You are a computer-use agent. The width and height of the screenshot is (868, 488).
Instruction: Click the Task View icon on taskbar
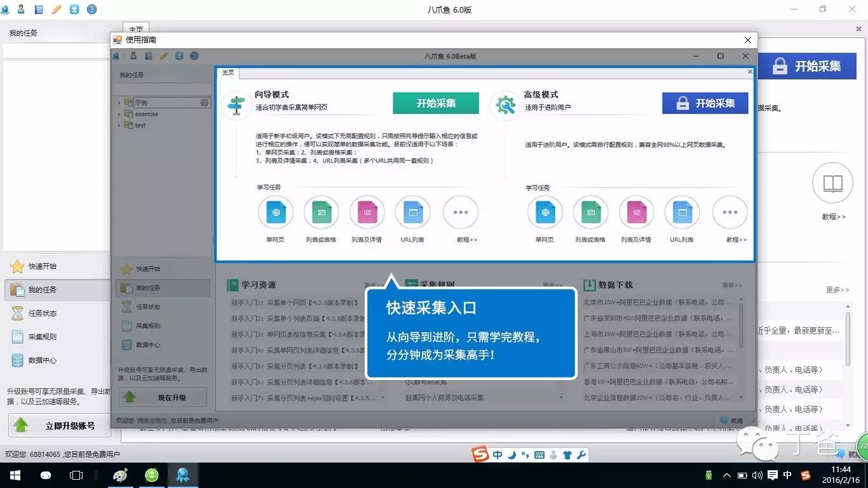coord(76,475)
